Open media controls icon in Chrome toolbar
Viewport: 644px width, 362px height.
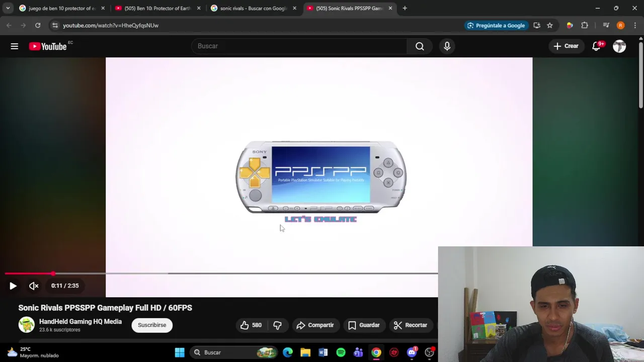[x=606, y=25]
